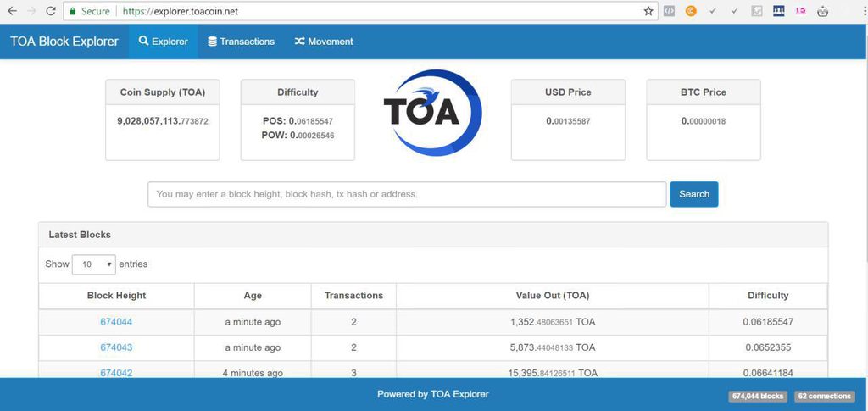
Task: Click value 1,352.48063651 TOA
Action: coord(553,322)
